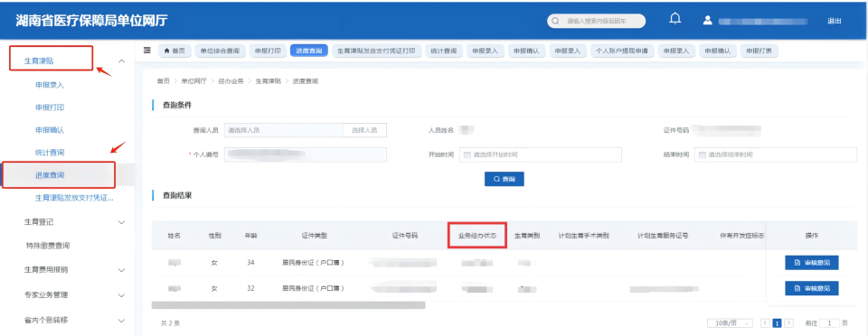868x336 pixels.
Task: Open 申报确认 in the left sidebar
Action: [x=50, y=130]
